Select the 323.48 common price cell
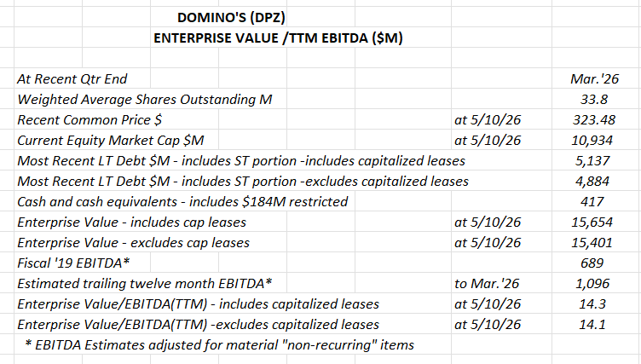641x364 pixels. tap(594, 120)
